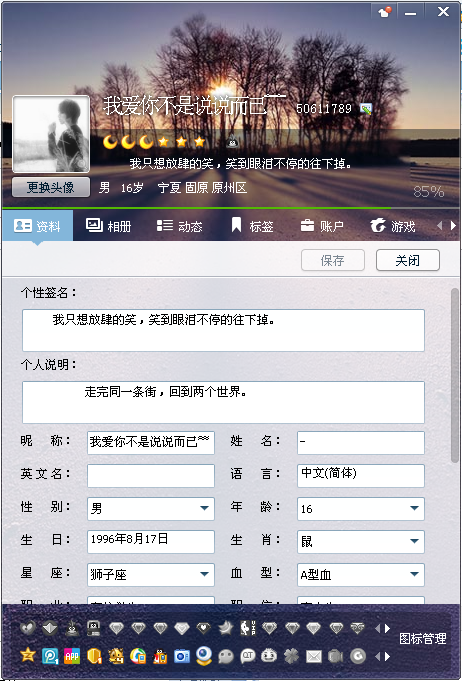Open the 动态 activity tab
462x681 pixels.
[x=180, y=226]
